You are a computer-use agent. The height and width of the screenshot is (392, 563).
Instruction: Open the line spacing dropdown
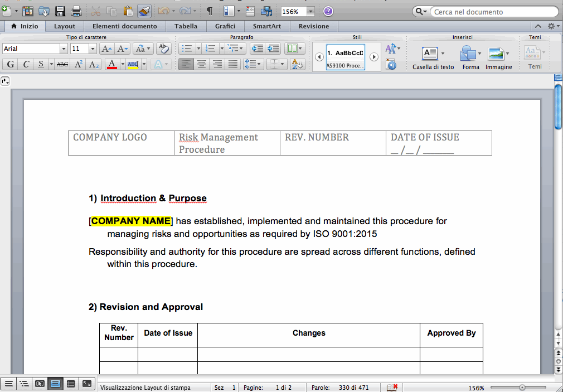click(254, 64)
